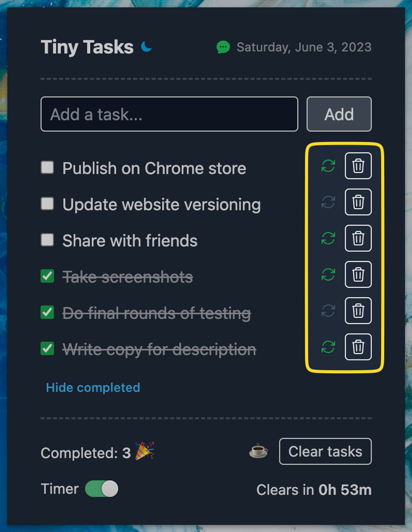Check the Publish on Chrome store checkbox
Viewport: 412px width, 532px height.
(47, 167)
